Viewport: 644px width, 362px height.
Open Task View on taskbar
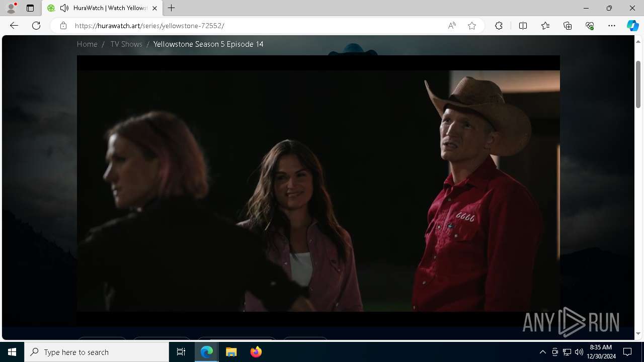pyautogui.click(x=181, y=352)
